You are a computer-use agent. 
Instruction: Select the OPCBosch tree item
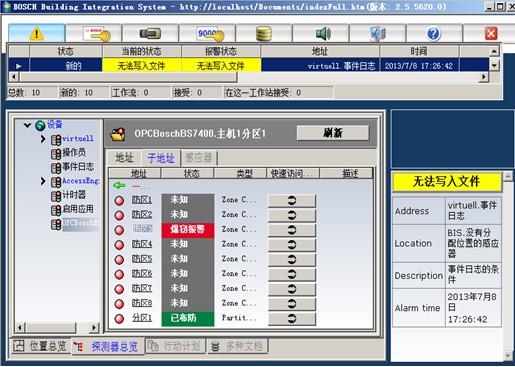(x=81, y=223)
